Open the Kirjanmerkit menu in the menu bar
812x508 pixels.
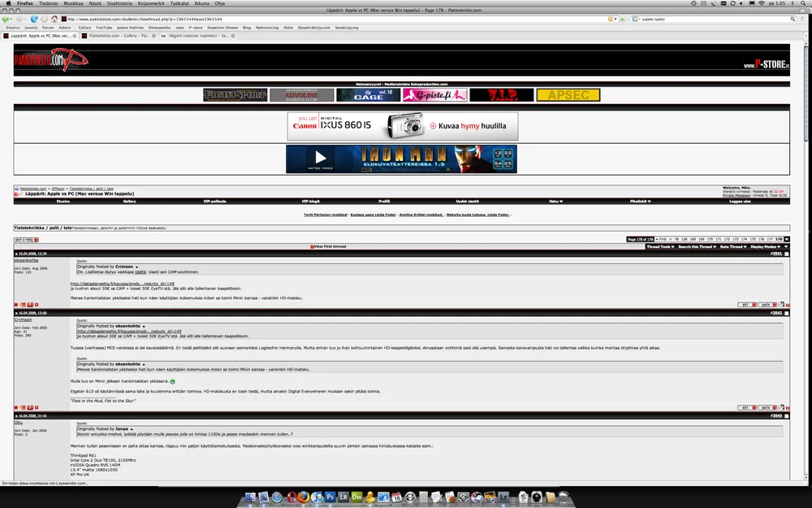(149, 3)
